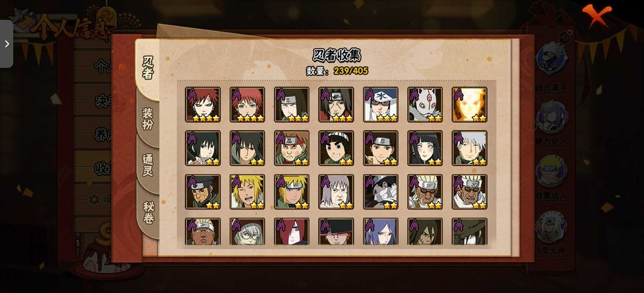Select red-haired Nagato in bottom row
The width and height of the screenshot is (644, 293).
292,232
